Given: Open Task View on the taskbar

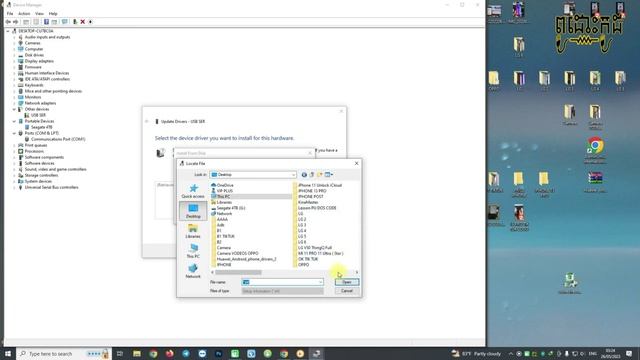Looking at the screenshot, I should (120, 353).
